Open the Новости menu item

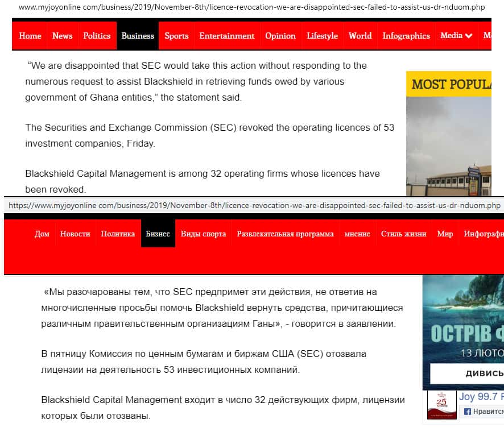click(x=75, y=234)
